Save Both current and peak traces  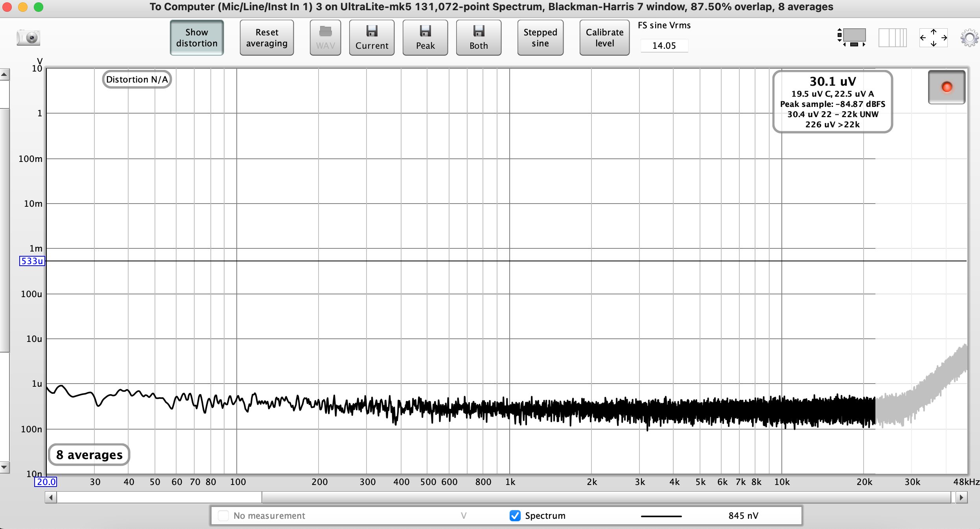coord(479,38)
